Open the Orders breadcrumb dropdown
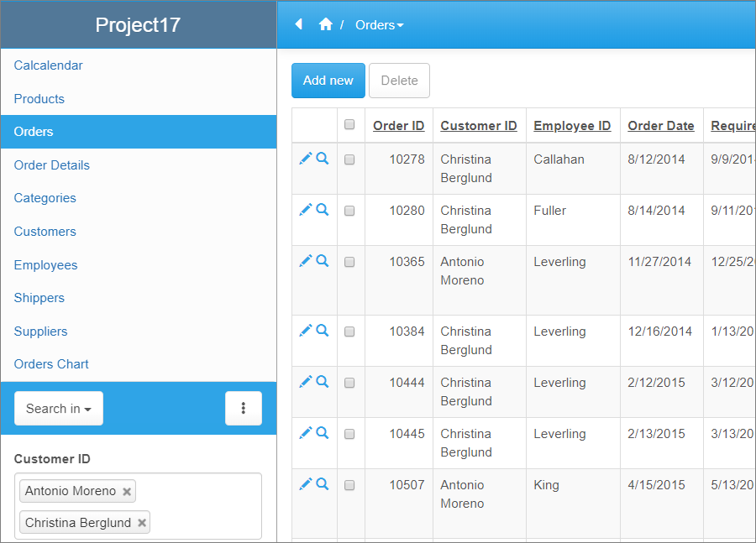756x543 pixels. point(379,25)
